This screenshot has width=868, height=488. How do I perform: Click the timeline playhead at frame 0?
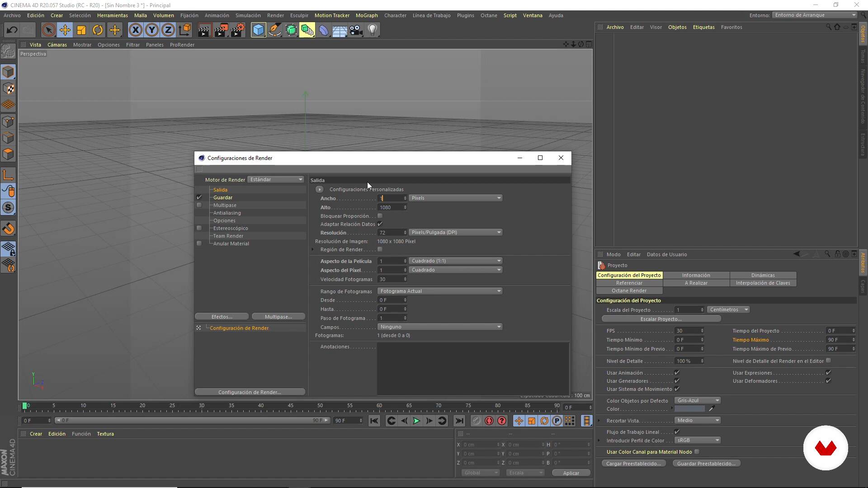[x=25, y=406]
